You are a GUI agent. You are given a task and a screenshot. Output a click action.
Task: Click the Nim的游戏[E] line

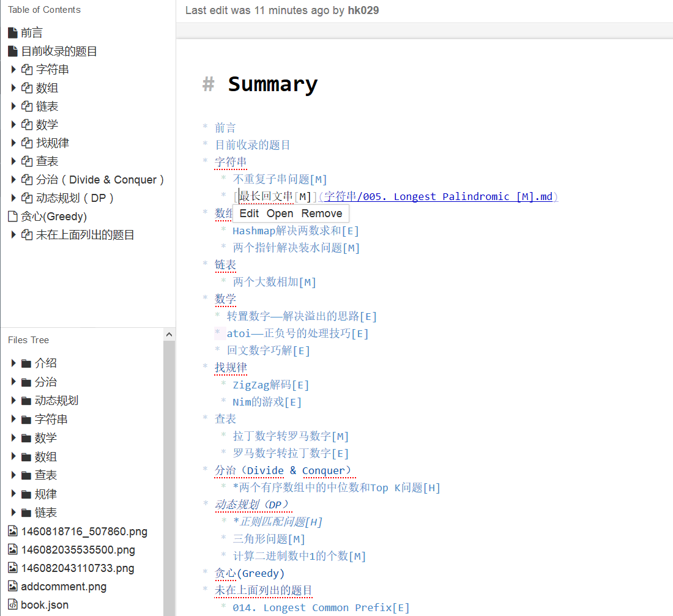pos(267,403)
